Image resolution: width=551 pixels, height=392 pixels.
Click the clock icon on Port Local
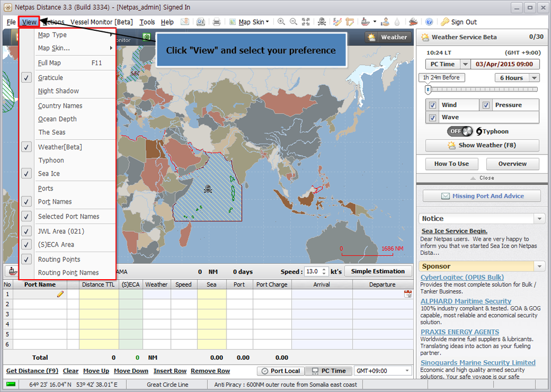(x=264, y=371)
